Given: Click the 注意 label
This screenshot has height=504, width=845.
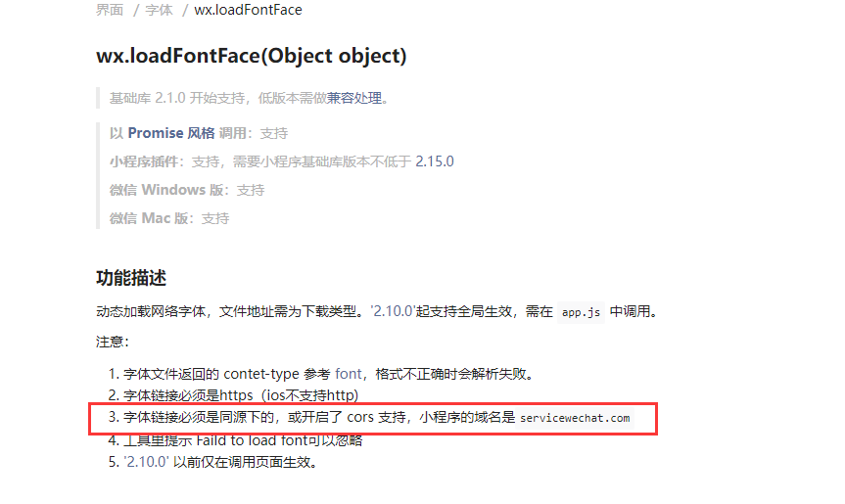Looking at the screenshot, I should tap(112, 342).
